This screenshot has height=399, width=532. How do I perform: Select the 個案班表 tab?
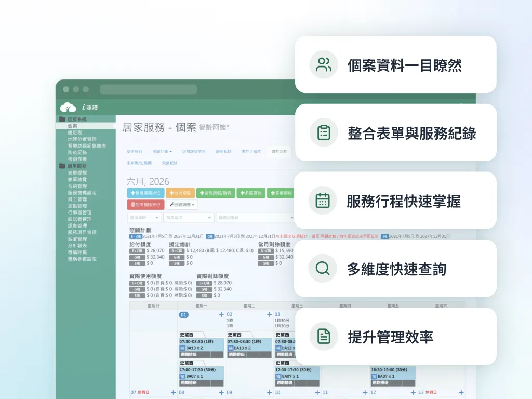point(279,151)
